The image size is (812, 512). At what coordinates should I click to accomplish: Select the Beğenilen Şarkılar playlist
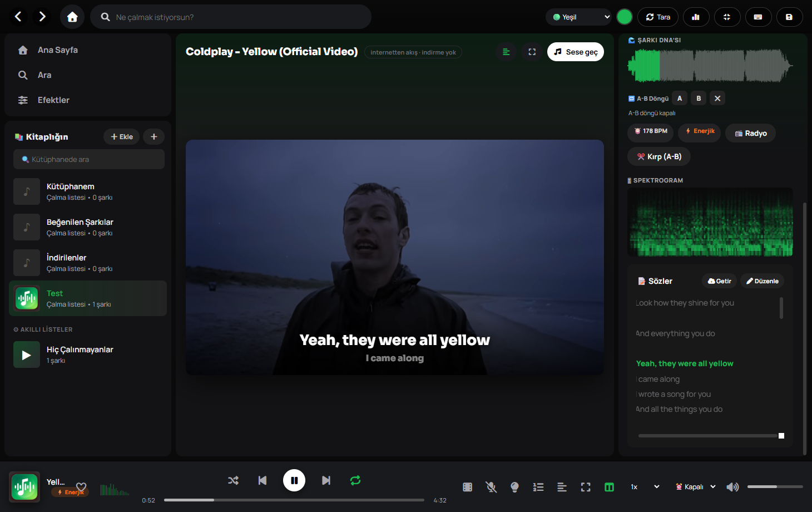point(88,227)
